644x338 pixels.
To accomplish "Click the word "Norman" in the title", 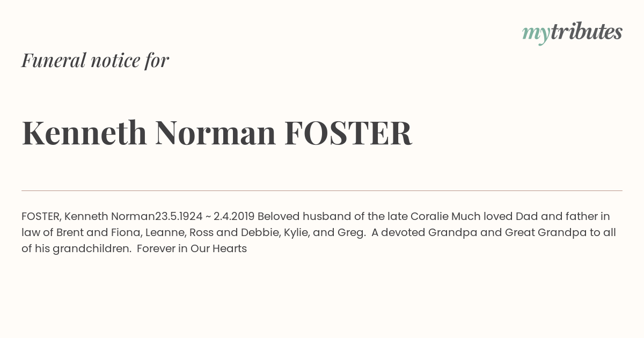I will (215, 133).
